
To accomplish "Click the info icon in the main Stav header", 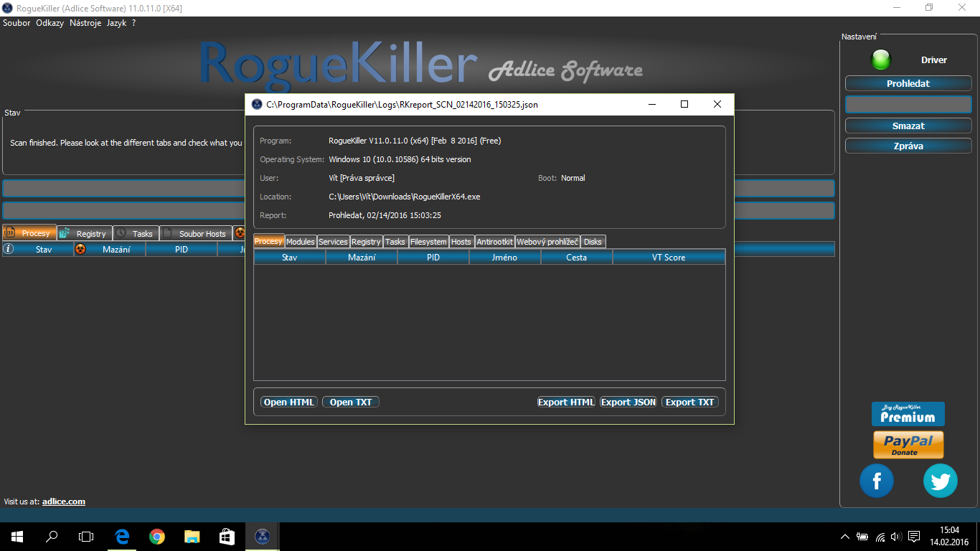I will point(9,249).
